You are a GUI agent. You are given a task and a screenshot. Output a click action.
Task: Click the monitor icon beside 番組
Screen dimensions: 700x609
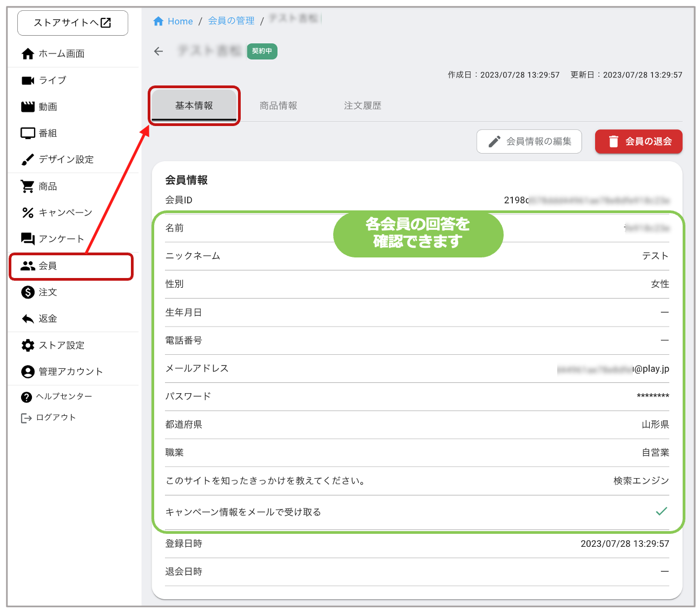[x=28, y=133]
